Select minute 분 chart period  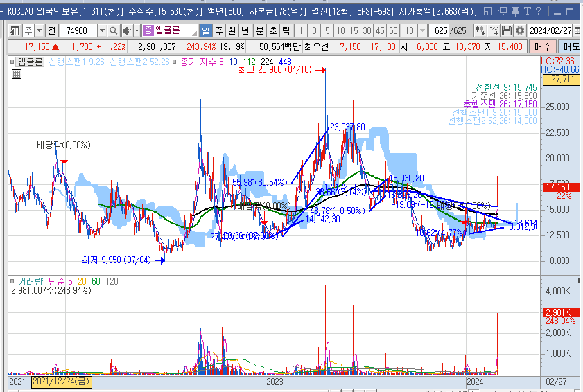coord(259,30)
